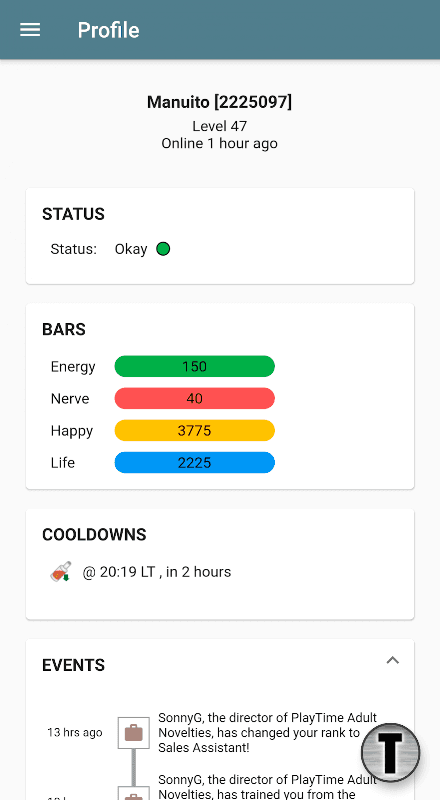Tap the briefcase icon of 13 hrs event
Screen dimensions: 440x800
tap(134, 733)
